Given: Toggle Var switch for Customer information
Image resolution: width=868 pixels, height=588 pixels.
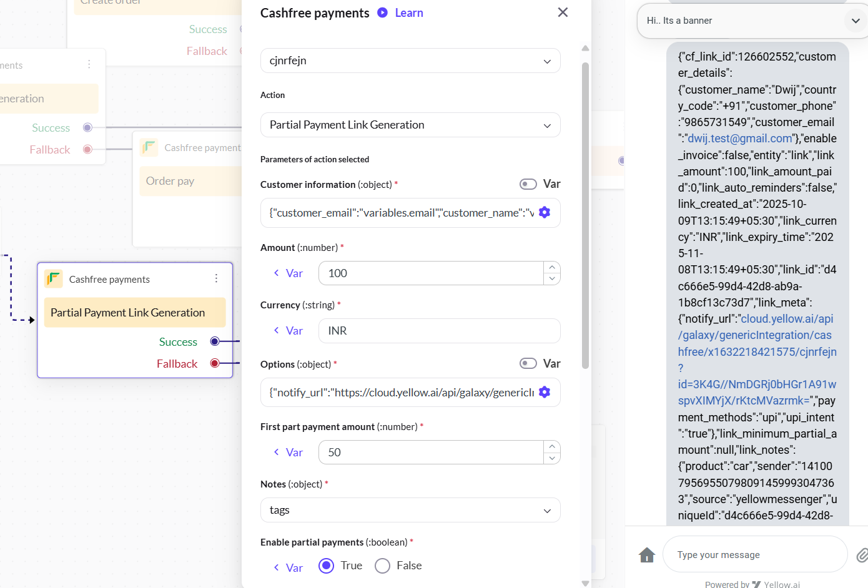Looking at the screenshot, I should pyautogui.click(x=528, y=184).
